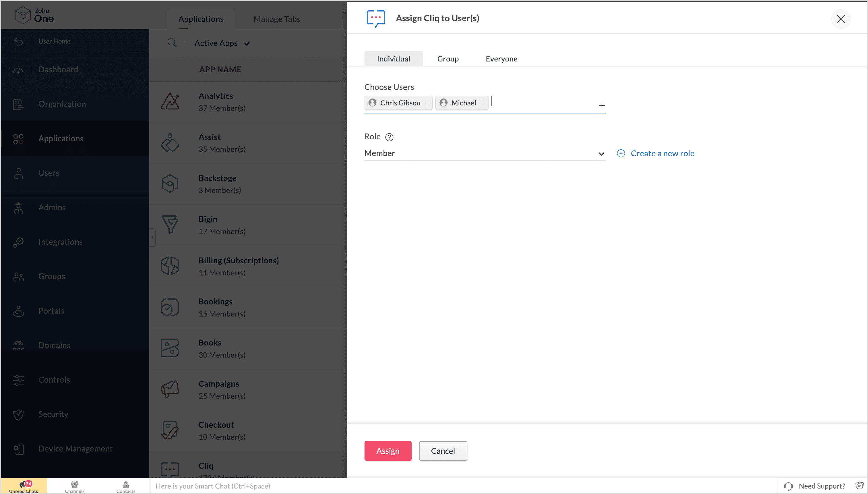Image resolution: width=868 pixels, height=494 pixels.
Task: Click the Campaigns app icon
Action: tap(170, 389)
